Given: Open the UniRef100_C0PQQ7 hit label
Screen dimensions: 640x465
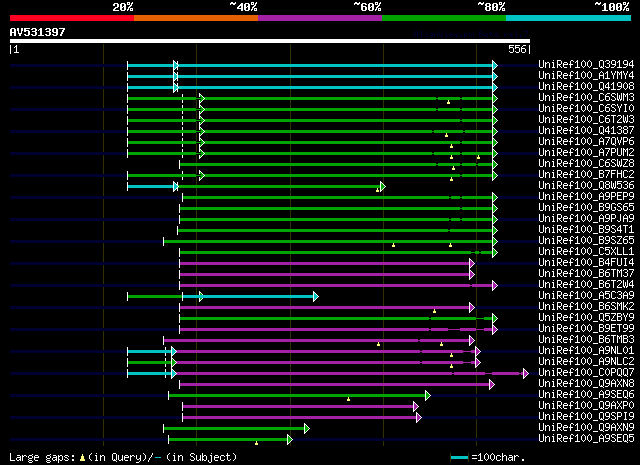Looking at the screenshot, I should pos(586,373).
